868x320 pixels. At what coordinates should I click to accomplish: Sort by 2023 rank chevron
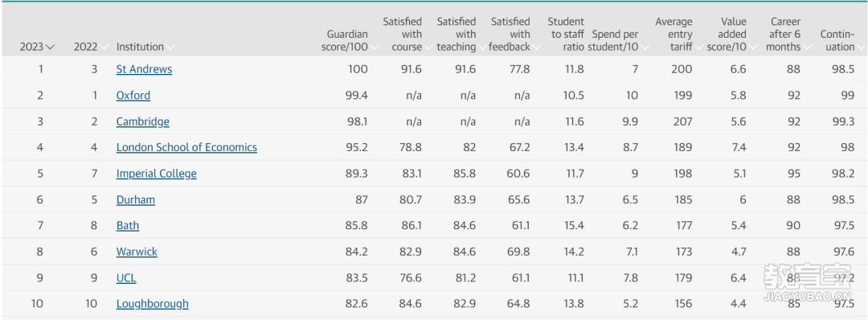[x=51, y=47]
